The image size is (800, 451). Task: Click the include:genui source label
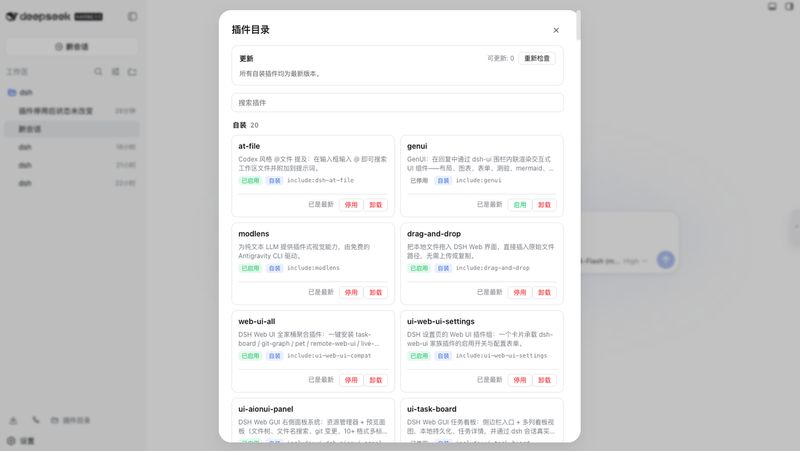[x=479, y=180]
